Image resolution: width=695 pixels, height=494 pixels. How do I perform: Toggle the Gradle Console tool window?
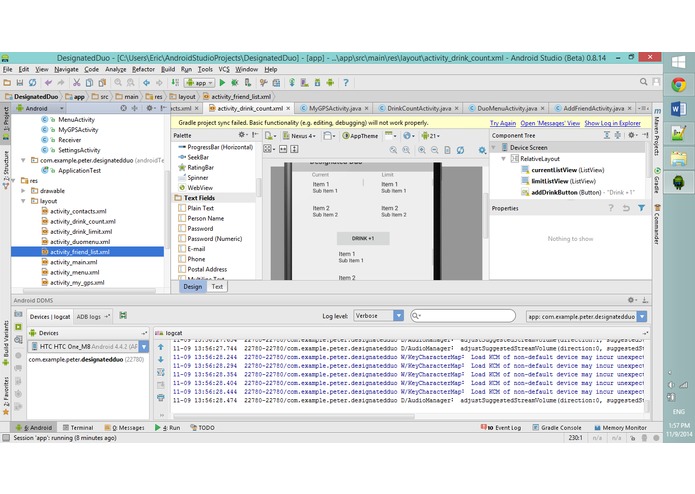(557, 428)
